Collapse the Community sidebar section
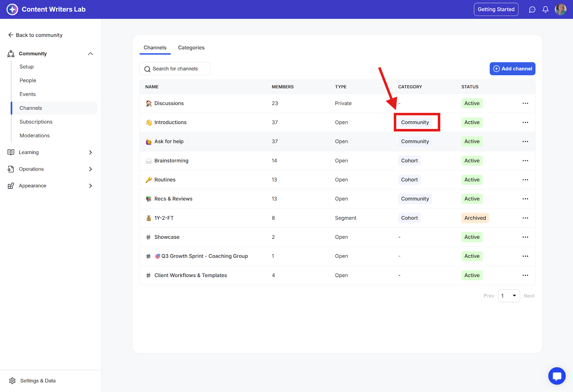 91,54
